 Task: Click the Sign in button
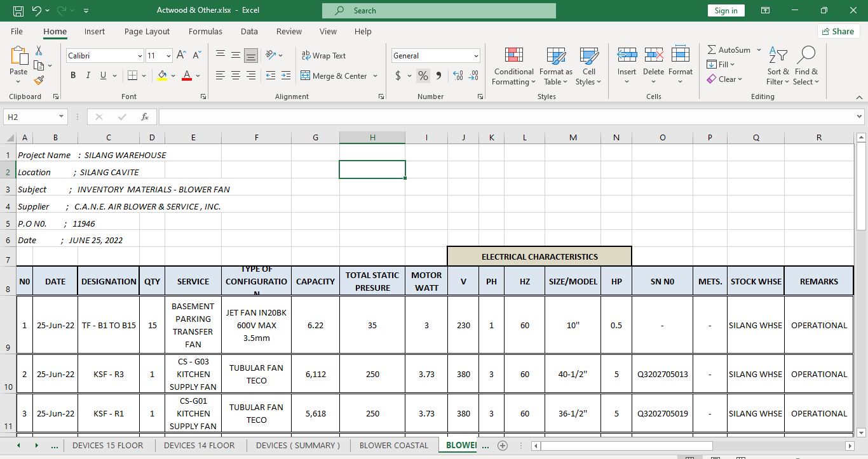(x=726, y=11)
